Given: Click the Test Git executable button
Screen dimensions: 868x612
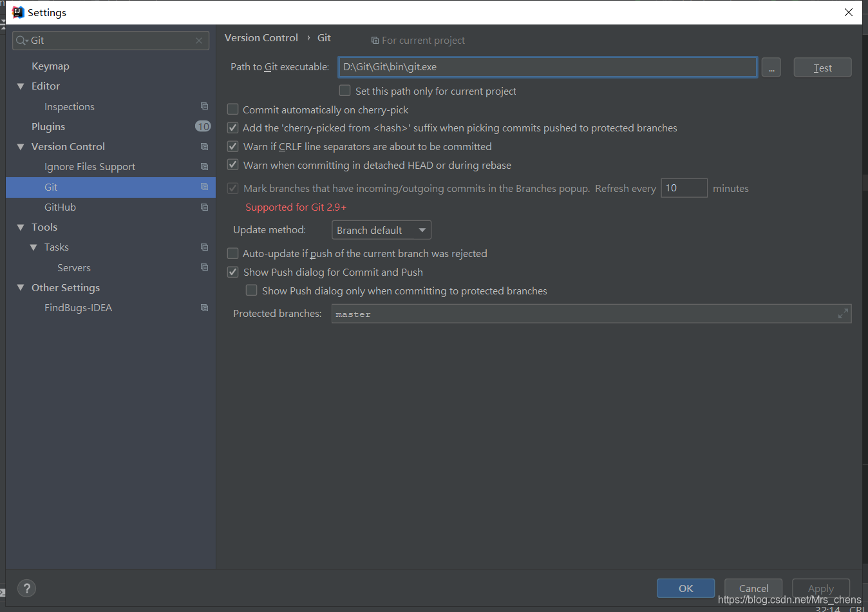Looking at the screenshot, I should pyautogui.click(x=822, y=68).
